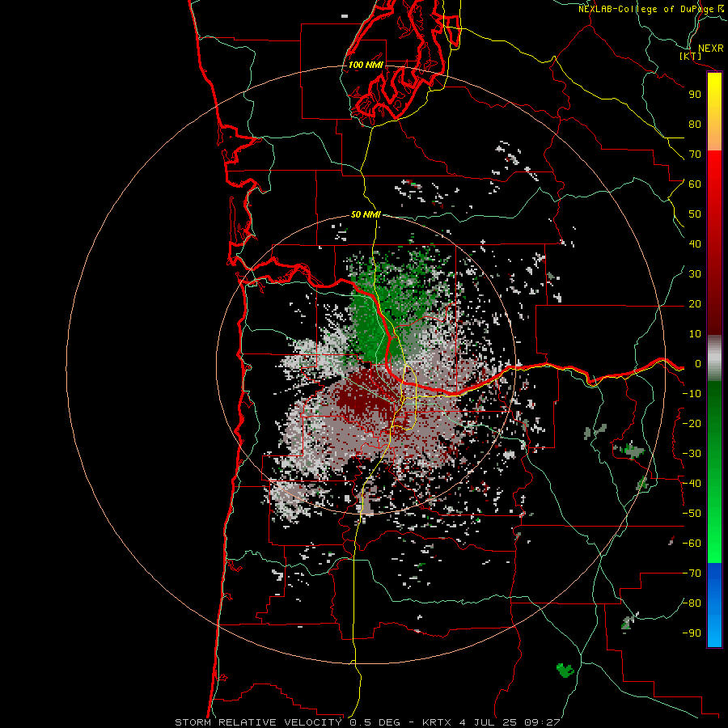Click the 90 value on velocity scale
This screenshot has height=728, width=728.
[x=695, y=95]
